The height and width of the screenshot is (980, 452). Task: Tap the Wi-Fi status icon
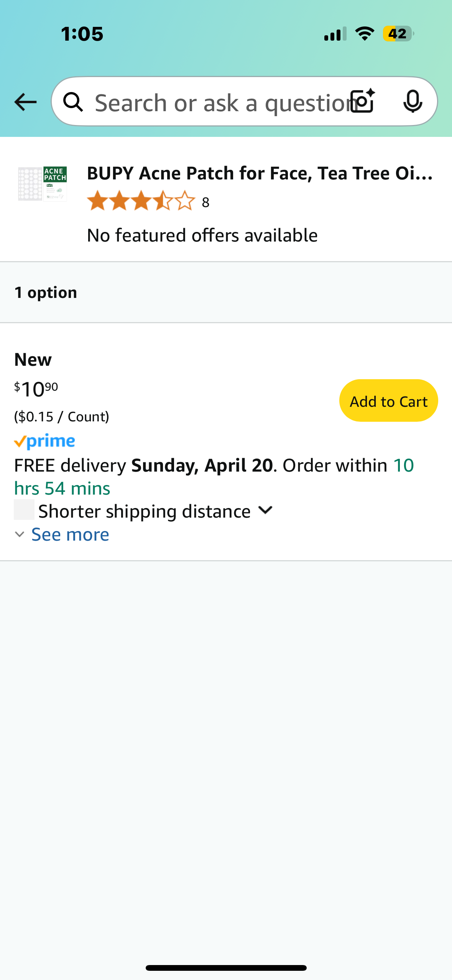(x=365, y=34)
